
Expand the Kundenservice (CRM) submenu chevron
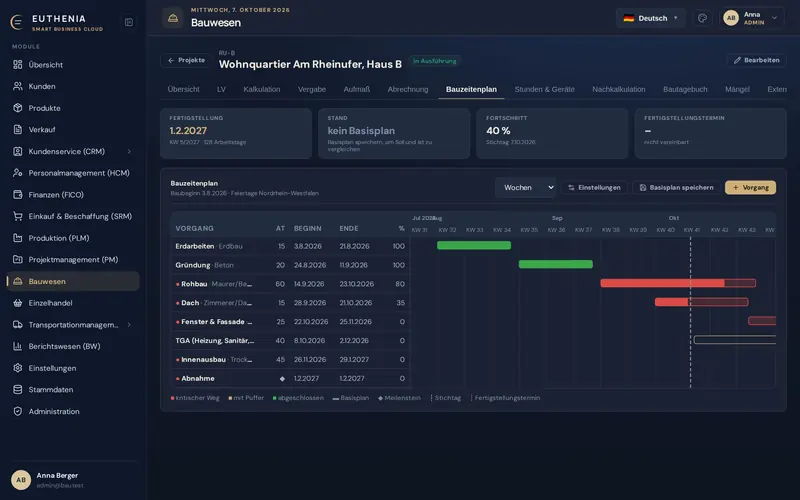coord(129,152)
